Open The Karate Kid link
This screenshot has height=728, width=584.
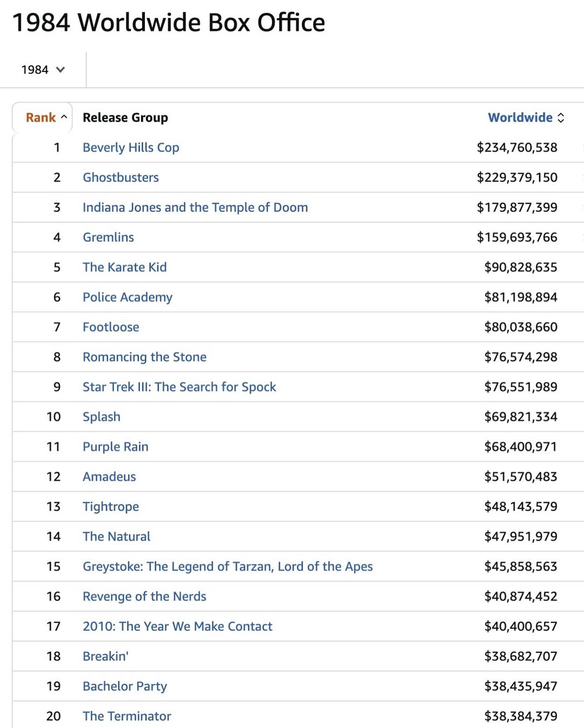click(x=124, y=267)
